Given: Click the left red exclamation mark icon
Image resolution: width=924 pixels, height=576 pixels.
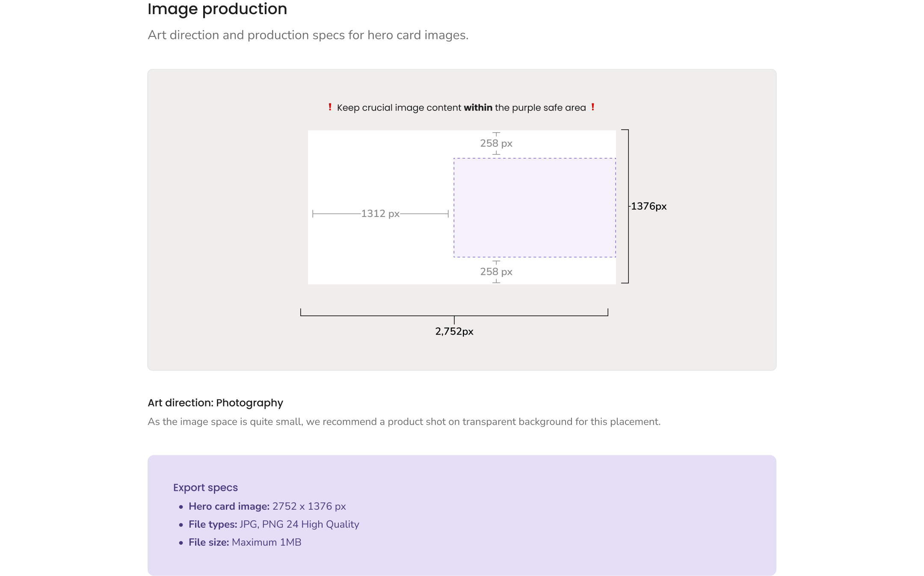Looking at the screenshot, I should coord(330,107).
